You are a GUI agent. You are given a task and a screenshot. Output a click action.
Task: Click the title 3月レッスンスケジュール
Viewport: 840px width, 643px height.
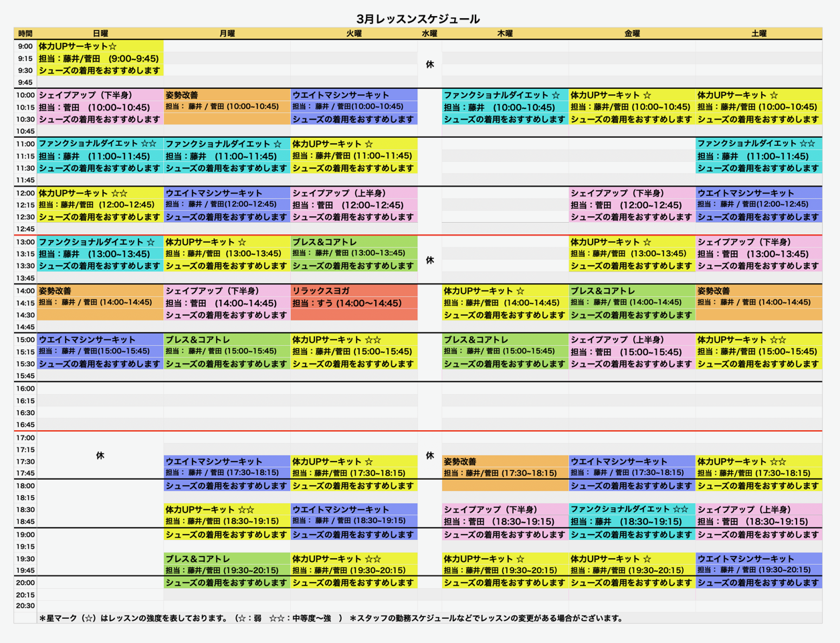(418, 19)
